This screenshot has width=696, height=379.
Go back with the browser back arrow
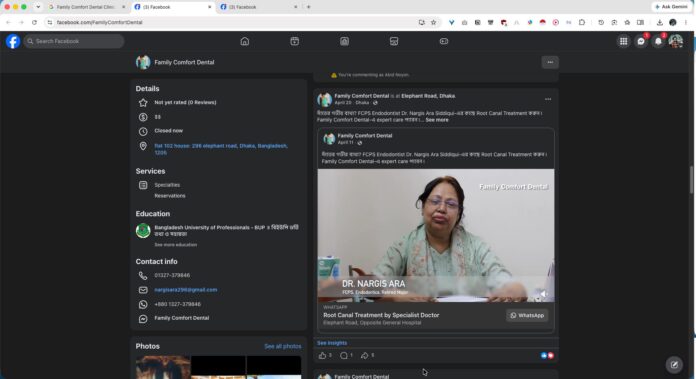pos(8,22)
